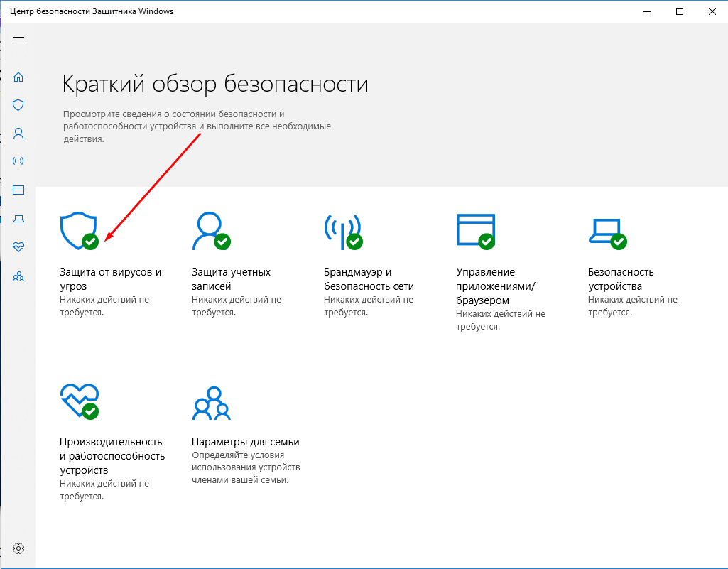The width and height of the screenshot is (728, 569).
Task: Open 'Управление приложениями/браузером' title
Action: [495, 286]
